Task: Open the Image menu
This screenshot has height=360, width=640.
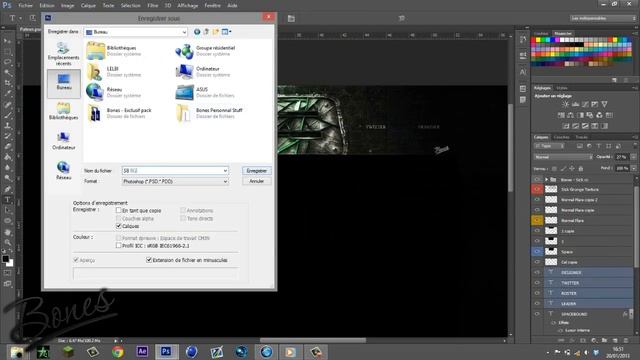Action: pyautogui.click(x=67, y=6)
